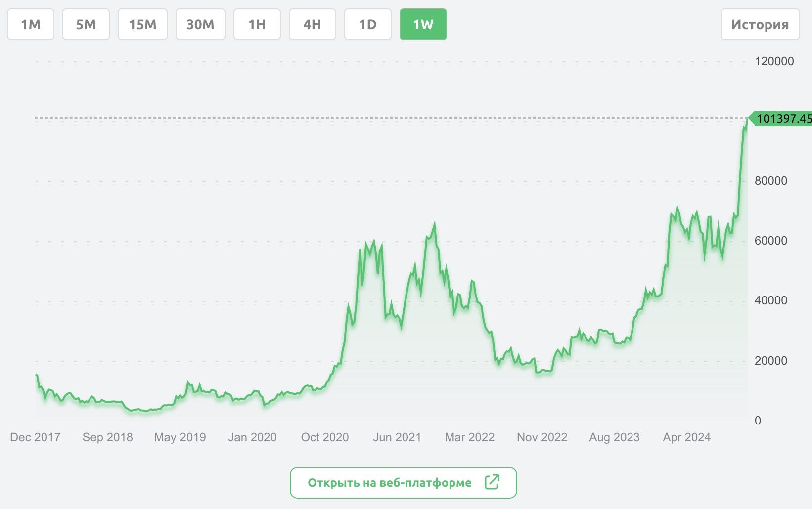Click the Apr 2024 date axis label

686,437
